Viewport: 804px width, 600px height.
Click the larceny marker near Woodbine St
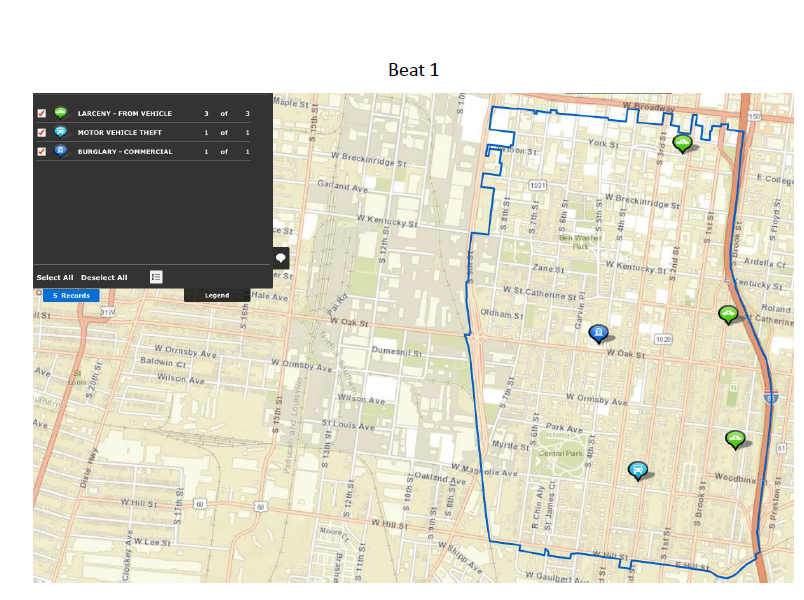tap(735, 438)
